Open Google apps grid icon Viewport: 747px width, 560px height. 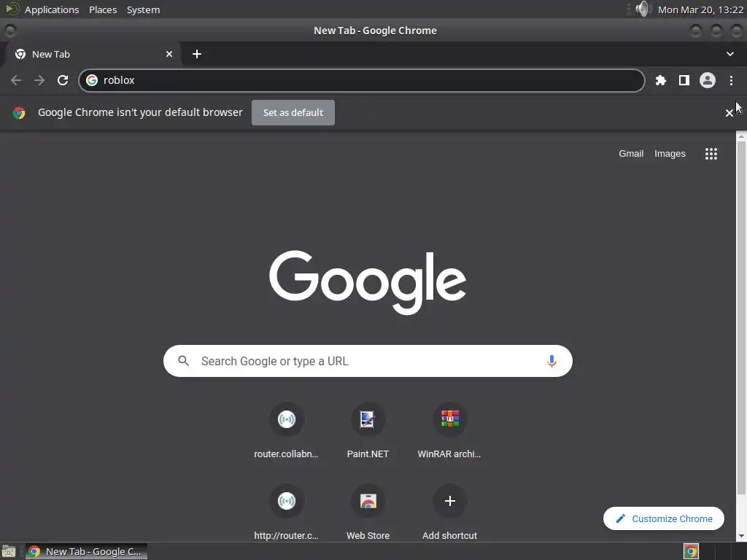pos(711,154)
